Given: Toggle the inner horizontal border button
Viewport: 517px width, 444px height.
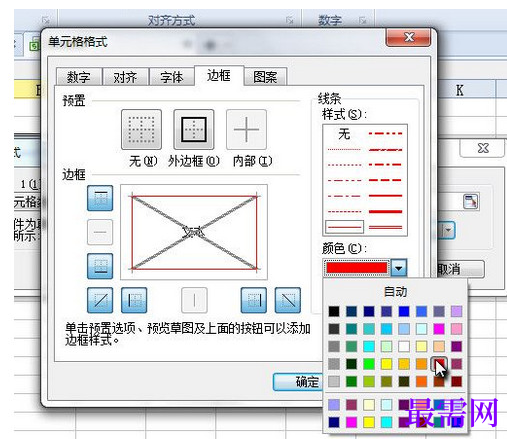Looking at the screenshot, I should pos(100,232).
